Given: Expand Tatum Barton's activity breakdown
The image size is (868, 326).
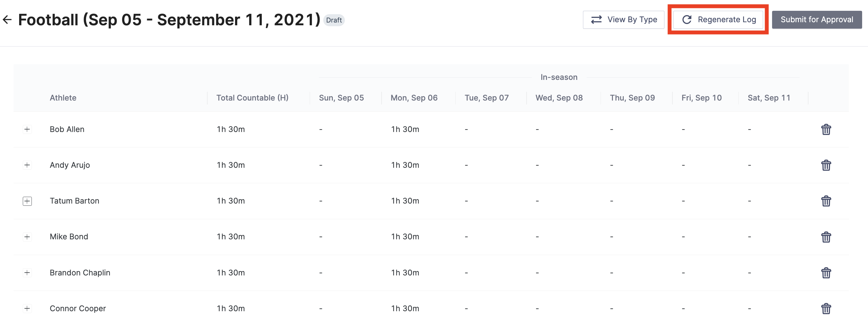Looking at the screenshot, I should pyautogui.click(x=27, y=201).
